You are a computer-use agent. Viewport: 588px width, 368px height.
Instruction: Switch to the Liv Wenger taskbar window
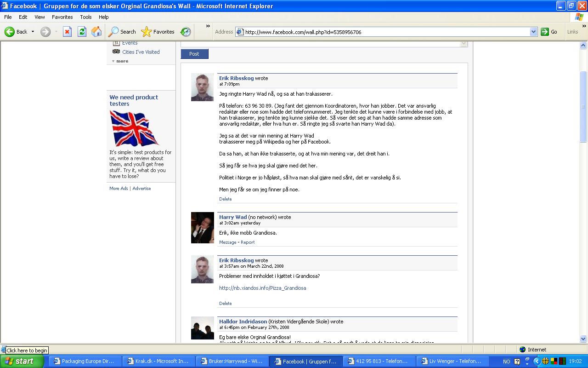pyautogui.click(x=452, y=362)
